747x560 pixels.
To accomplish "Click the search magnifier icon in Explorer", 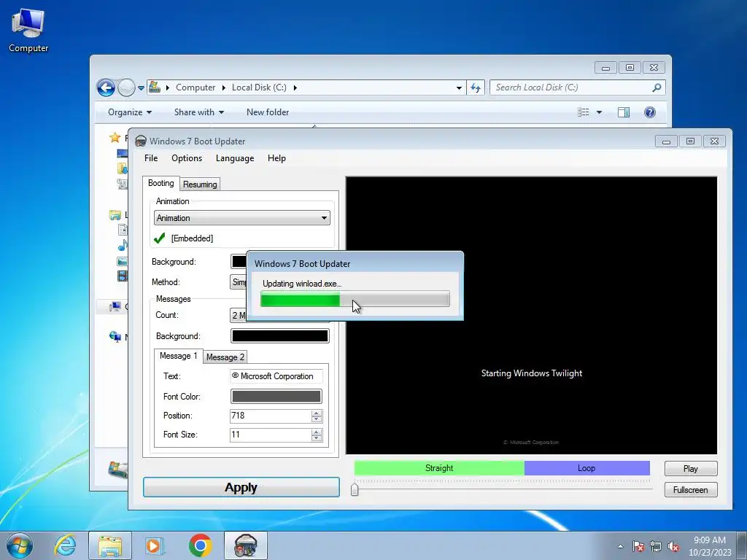I will coord(657,87).
